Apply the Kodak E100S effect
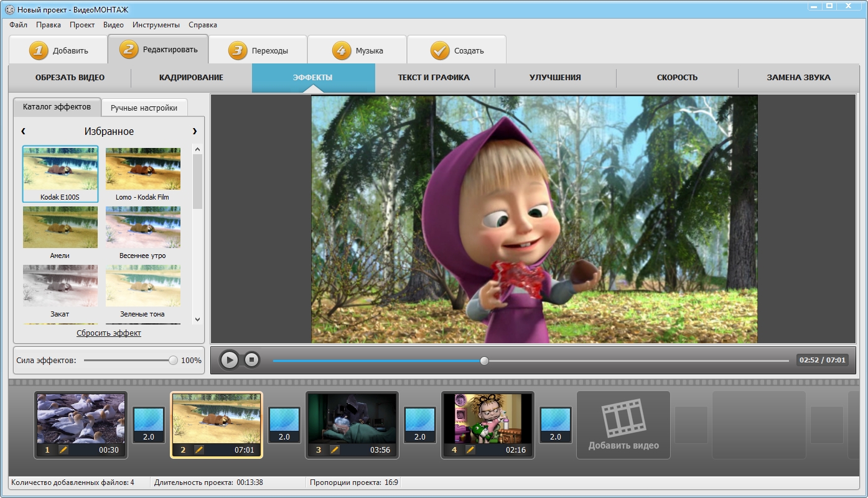Viewport: 868px width, 498px height. coord(60,174)
